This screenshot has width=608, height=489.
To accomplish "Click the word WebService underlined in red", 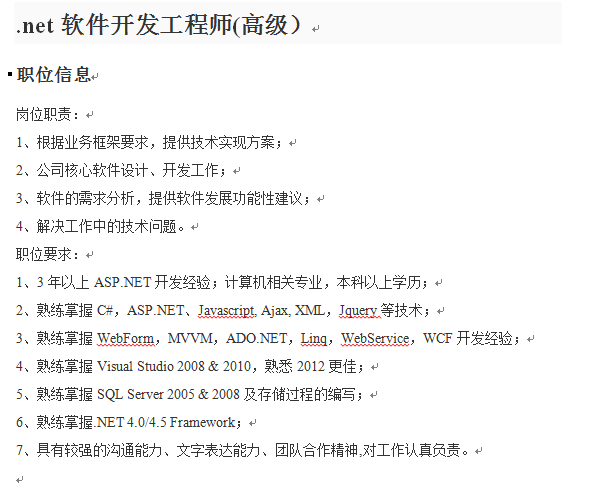I will tap(375, 339).
